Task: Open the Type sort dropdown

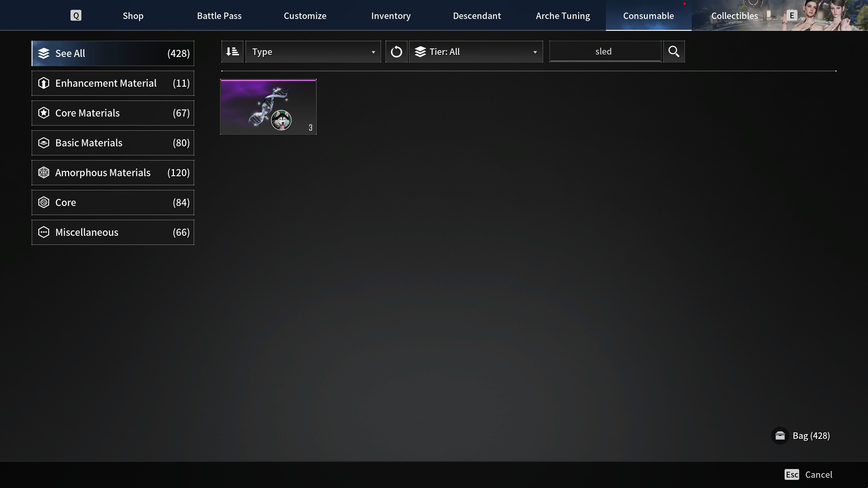Action: click(x=313, y=52)
